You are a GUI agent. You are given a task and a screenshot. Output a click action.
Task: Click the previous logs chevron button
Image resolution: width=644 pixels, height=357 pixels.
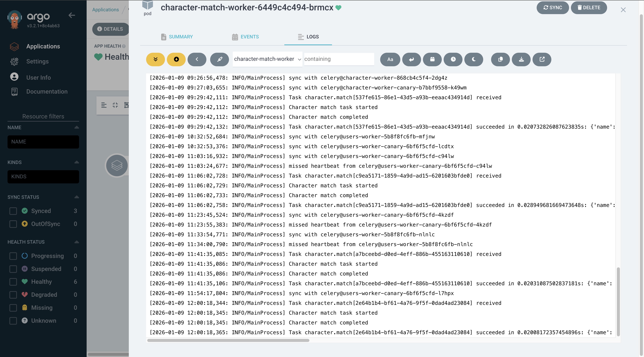click(x=197, y=59)
